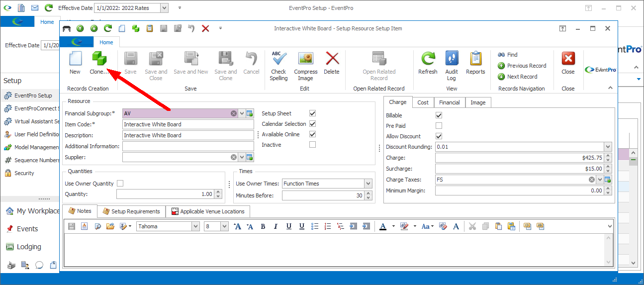Toggle the Billable checkbox
The width and height of the screenshot is (644, 285).
pyautogui.click(x=439, y=115)
